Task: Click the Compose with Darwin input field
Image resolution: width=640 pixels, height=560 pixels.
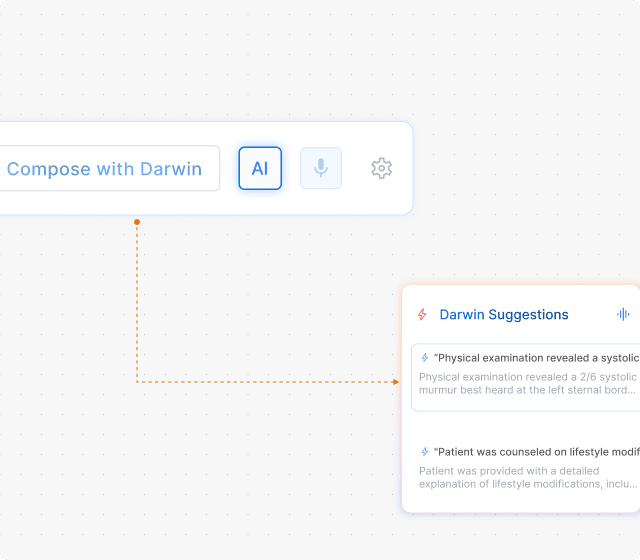Action: 105,169
